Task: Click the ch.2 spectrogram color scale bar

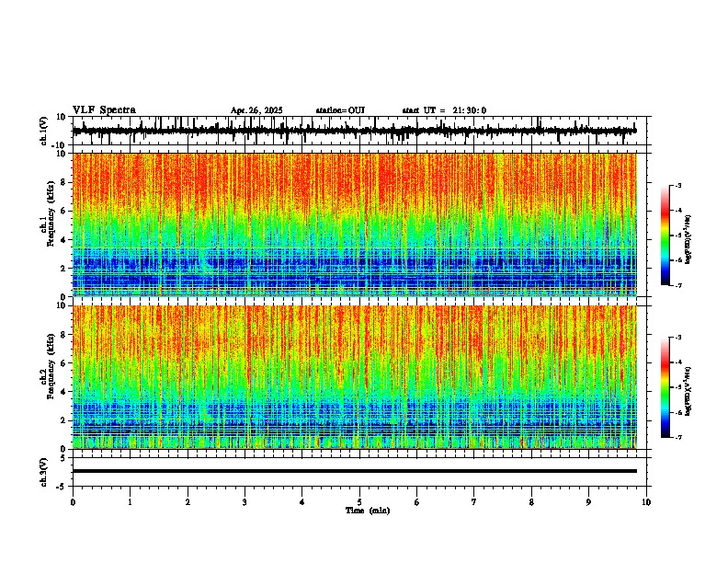Action: pos(665,387)
